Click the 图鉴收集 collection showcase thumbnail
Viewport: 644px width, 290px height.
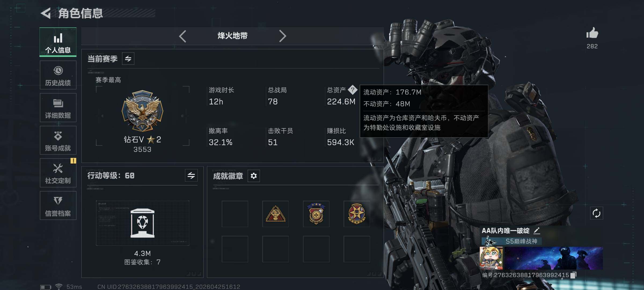click(x=142, y=223)
